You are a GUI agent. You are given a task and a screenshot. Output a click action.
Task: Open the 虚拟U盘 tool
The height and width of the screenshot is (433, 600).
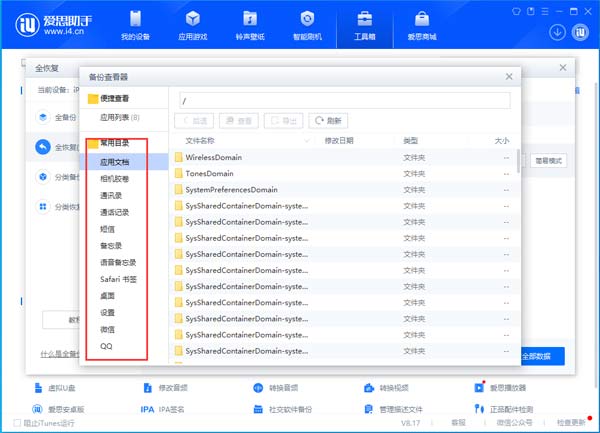[55, 388]
